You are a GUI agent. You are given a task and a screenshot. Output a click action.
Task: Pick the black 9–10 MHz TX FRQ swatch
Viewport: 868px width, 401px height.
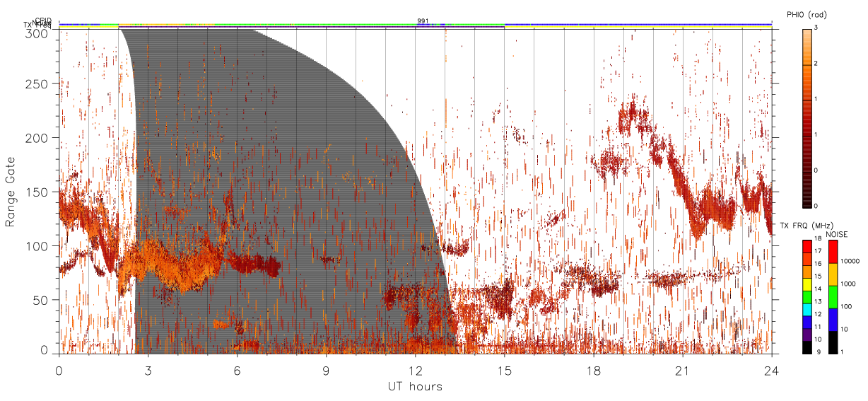coord(807,346)
